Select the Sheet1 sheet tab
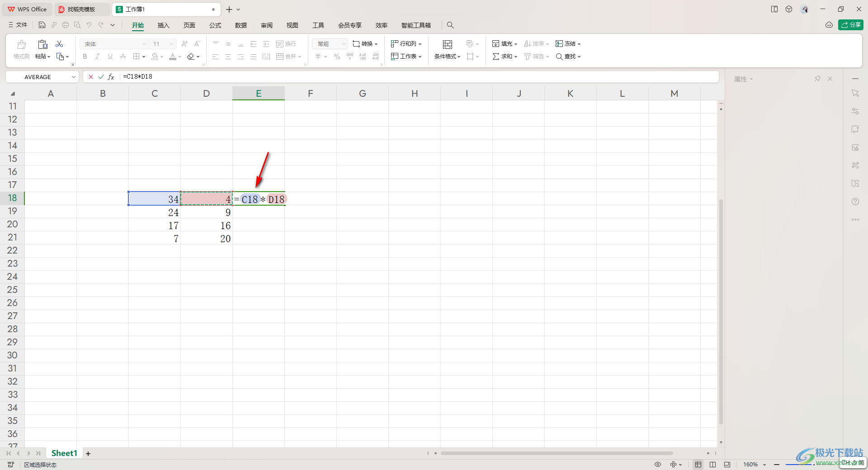 [64, 453]
